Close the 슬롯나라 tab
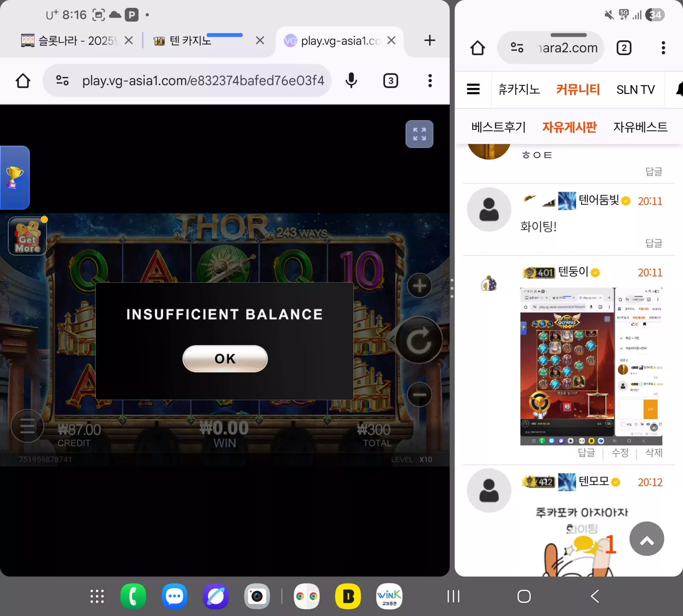Viewport: 683px width, 616px height. click(128, 40)
